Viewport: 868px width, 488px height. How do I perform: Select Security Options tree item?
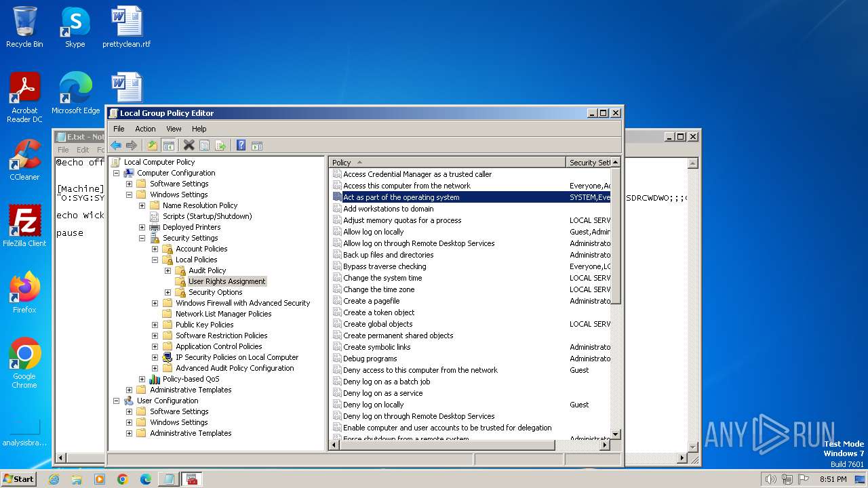(215, 292)
